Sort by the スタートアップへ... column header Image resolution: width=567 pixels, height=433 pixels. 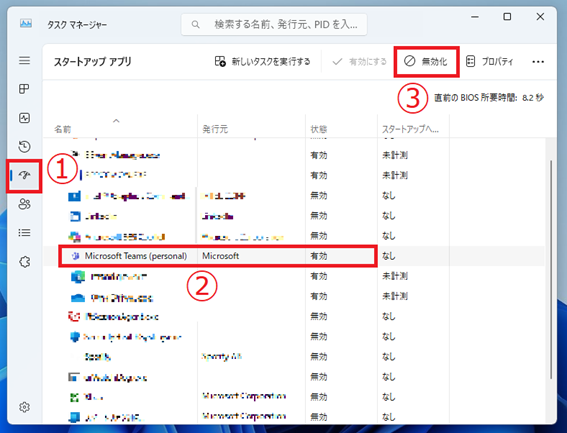[x=410, y=129]
